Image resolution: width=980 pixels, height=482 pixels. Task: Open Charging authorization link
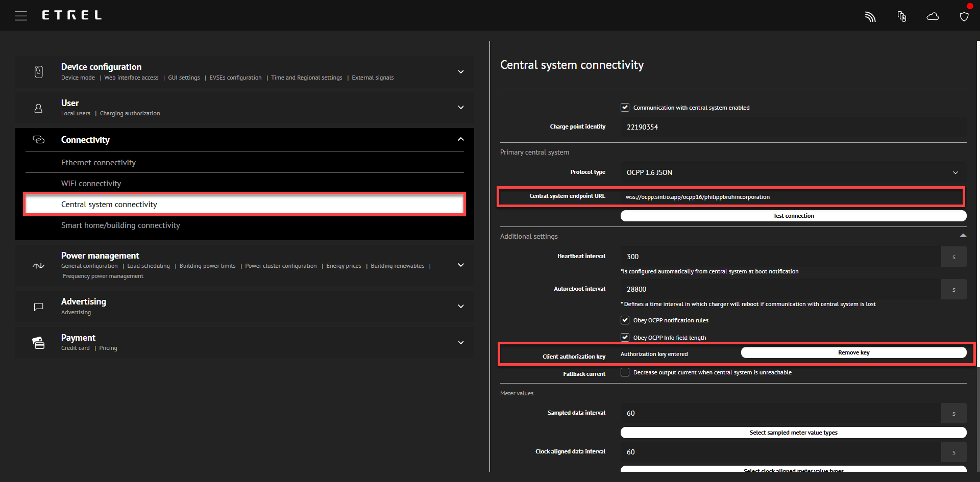pyautogui.click(x=130, y=114)
